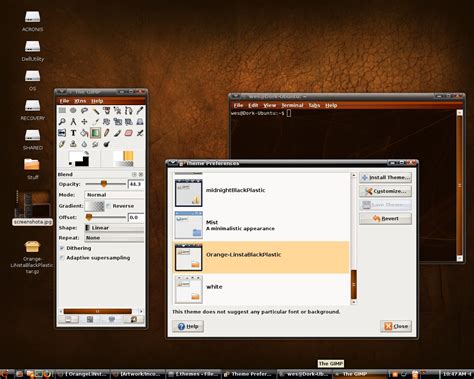This screenshot has width=474, height=379.
Task: Select the Scale tool
Action: coord(117,122)
